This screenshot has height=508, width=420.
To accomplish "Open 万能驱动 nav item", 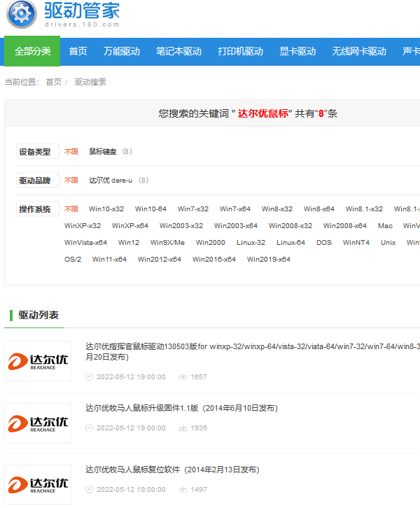I will point(122,51).
